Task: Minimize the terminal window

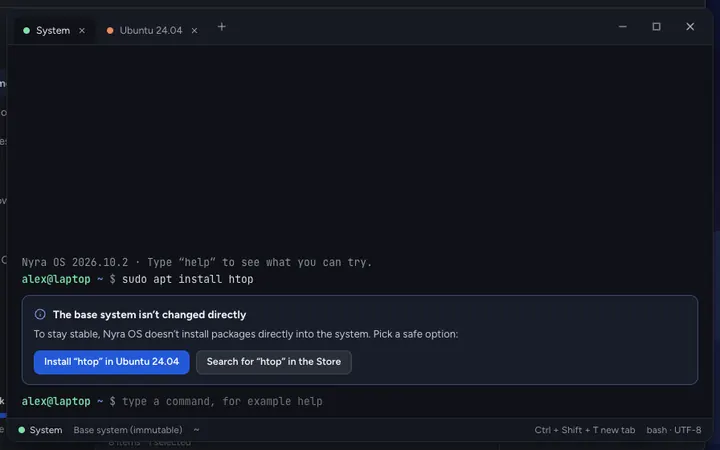Action: point(623,27)
